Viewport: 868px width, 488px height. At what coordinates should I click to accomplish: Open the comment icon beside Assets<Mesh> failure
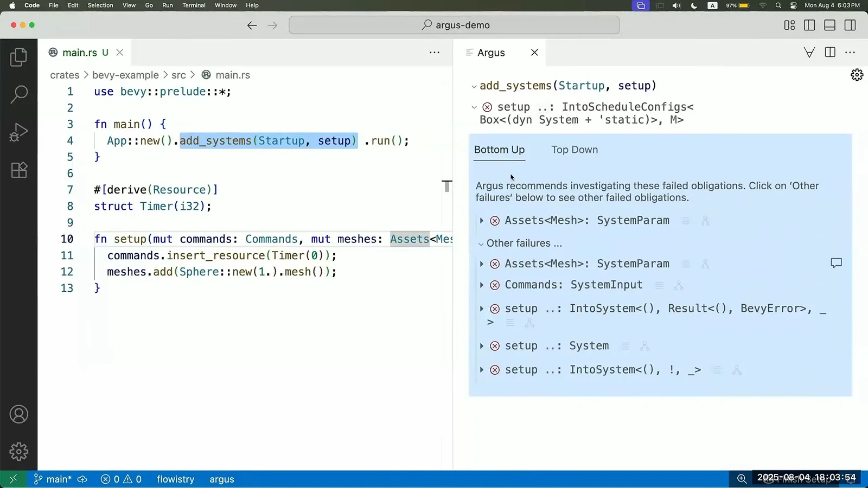(836, 263)
